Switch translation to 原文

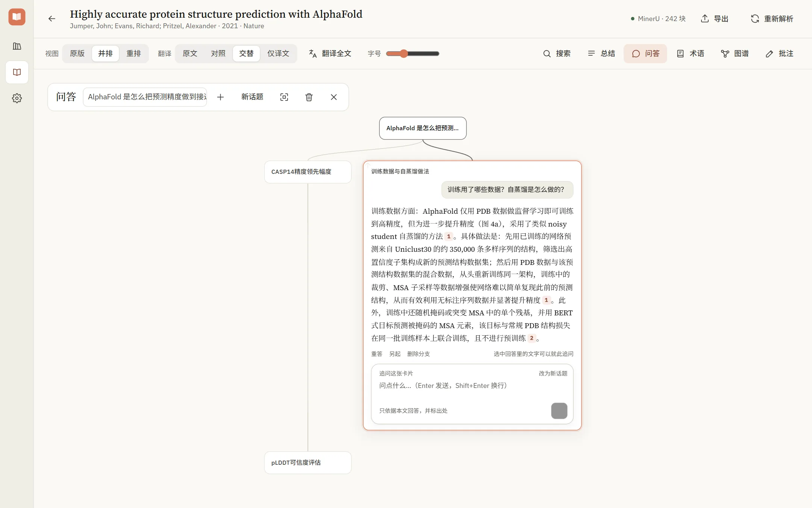(x=190, y=53)
